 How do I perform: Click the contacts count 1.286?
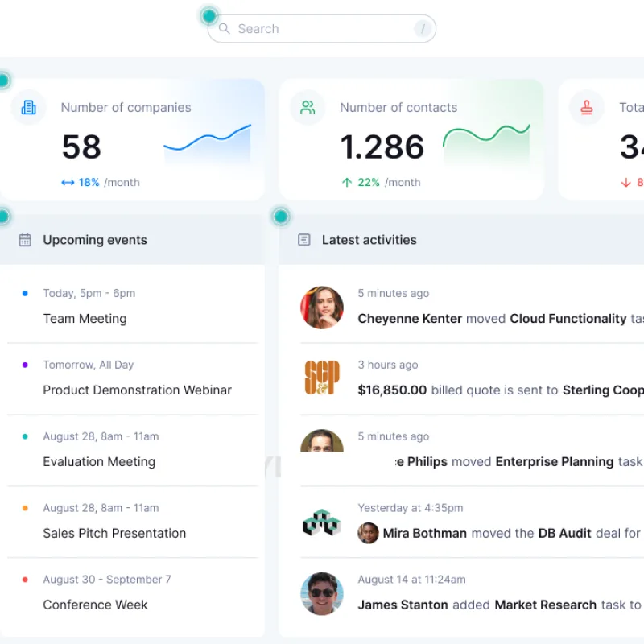(x=382, y=147)
